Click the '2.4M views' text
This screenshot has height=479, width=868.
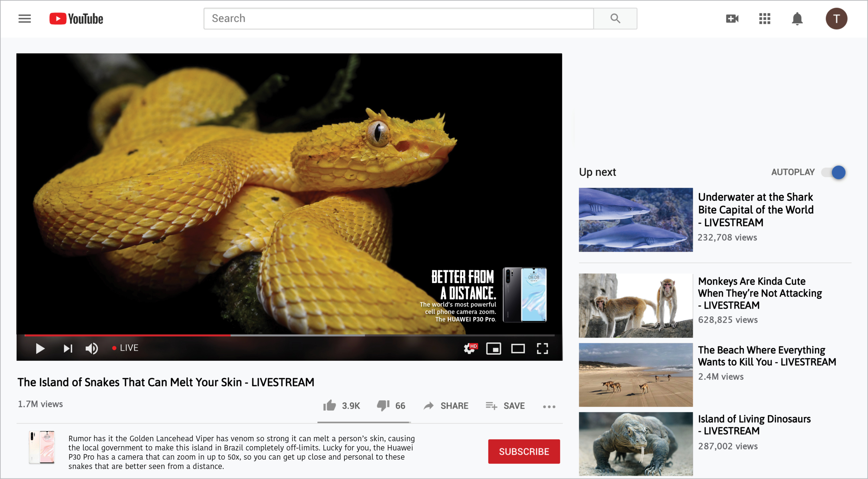721,377
